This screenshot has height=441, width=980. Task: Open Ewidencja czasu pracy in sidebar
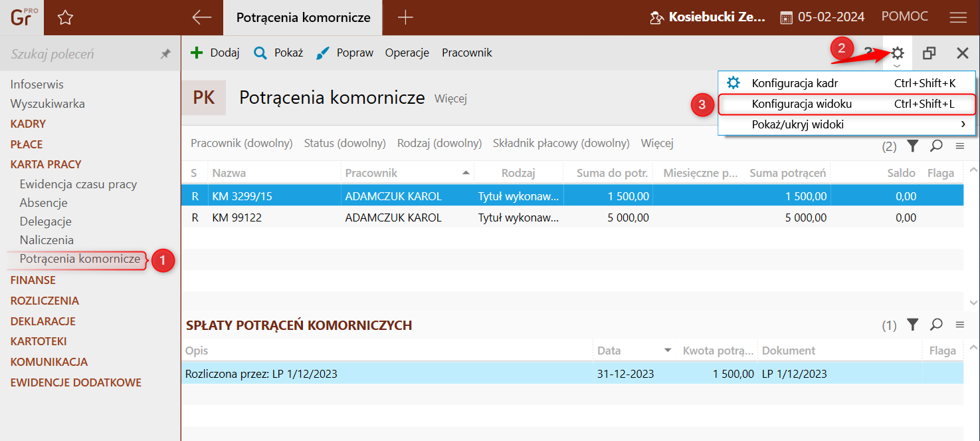click(78, 184)
